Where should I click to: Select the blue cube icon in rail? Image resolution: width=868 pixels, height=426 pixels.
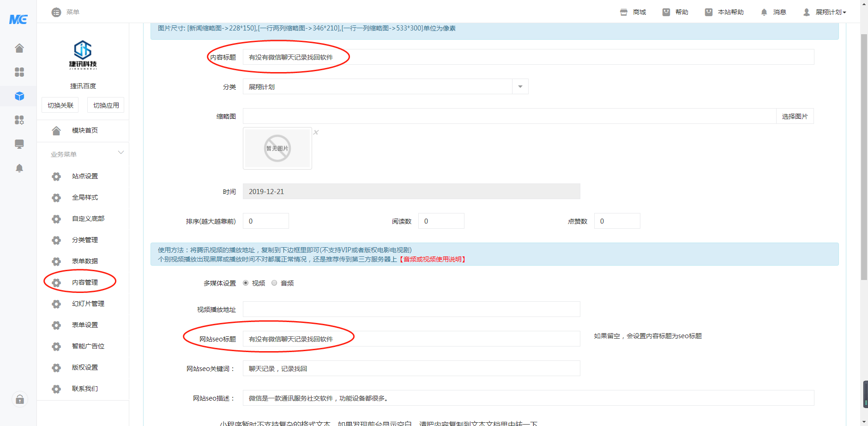click(x=19, y=96)
